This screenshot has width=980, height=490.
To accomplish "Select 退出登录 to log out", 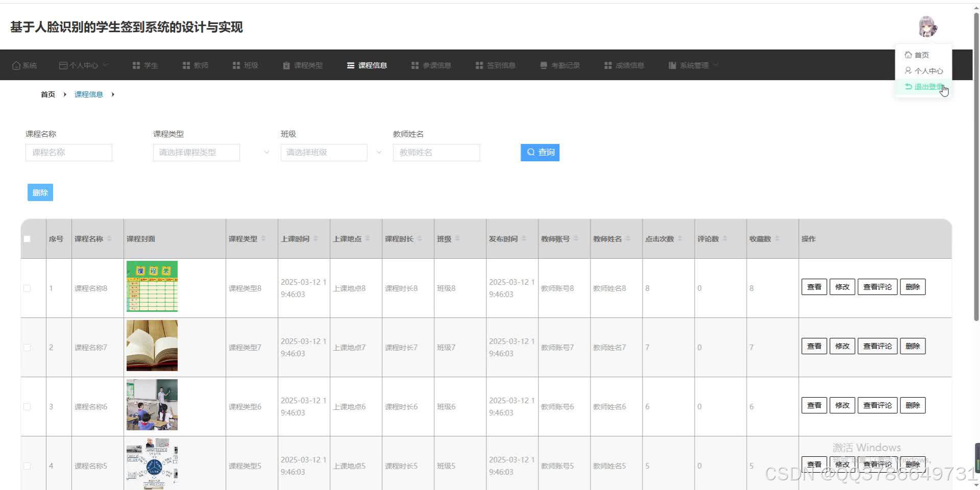I will click(923, 87).
